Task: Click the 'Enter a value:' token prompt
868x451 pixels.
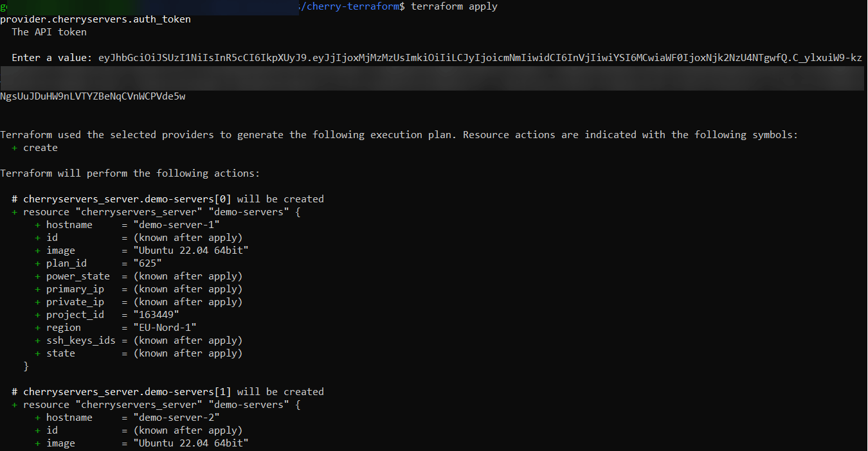Action: [51, 58]
